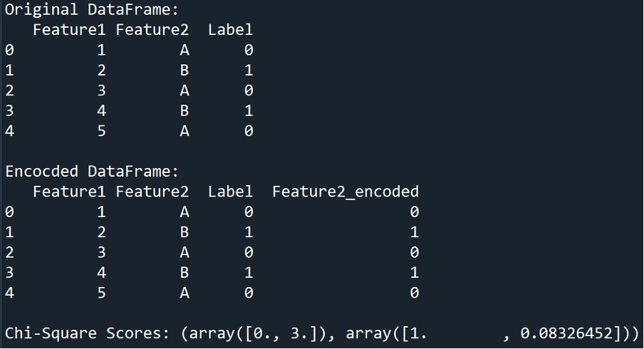This screenshot has height=349, width=644.
Task: Click the Feature2_encoded column header
Action: point(345,192)
